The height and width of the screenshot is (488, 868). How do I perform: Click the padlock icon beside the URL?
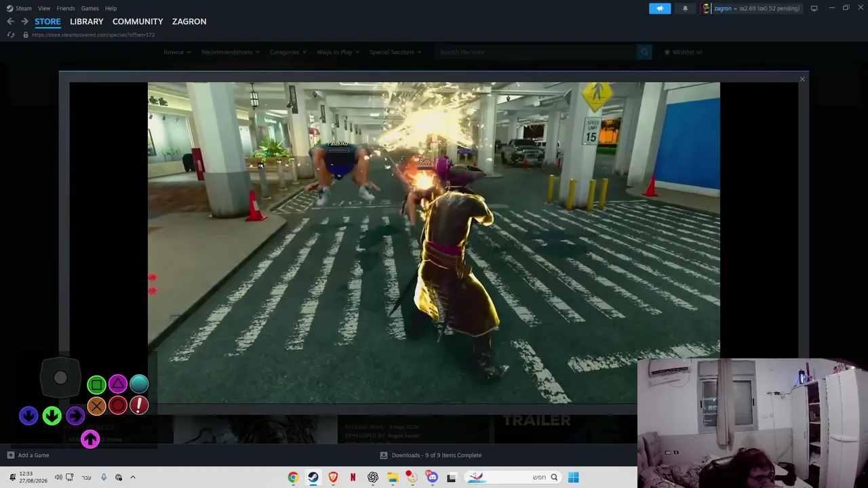coord(26,35)
